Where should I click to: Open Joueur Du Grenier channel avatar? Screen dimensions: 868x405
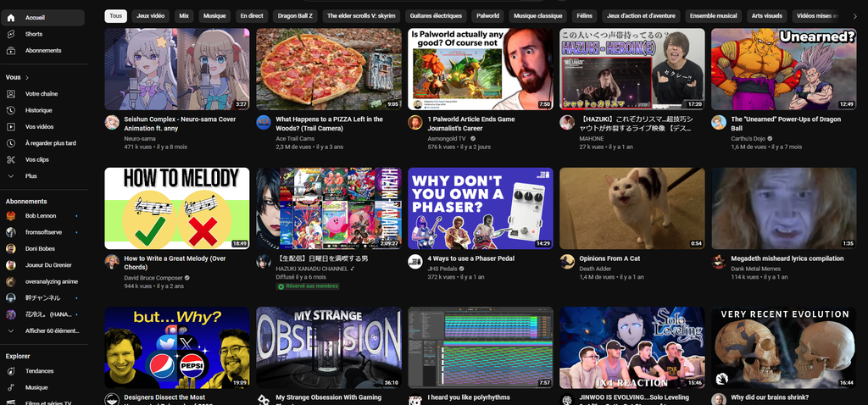click(x=10, y=265)
